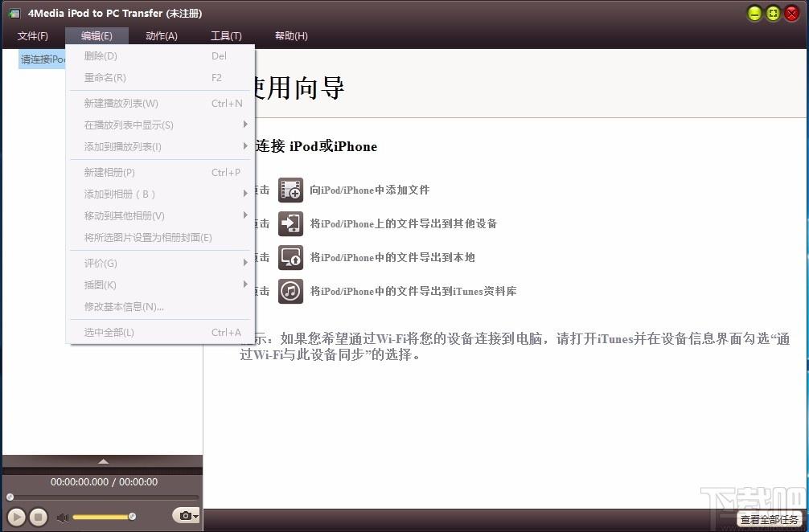This screenshot has width=809, height=532.
Task: Click the export files to local computer icon
Action: (x=290, y=257)
